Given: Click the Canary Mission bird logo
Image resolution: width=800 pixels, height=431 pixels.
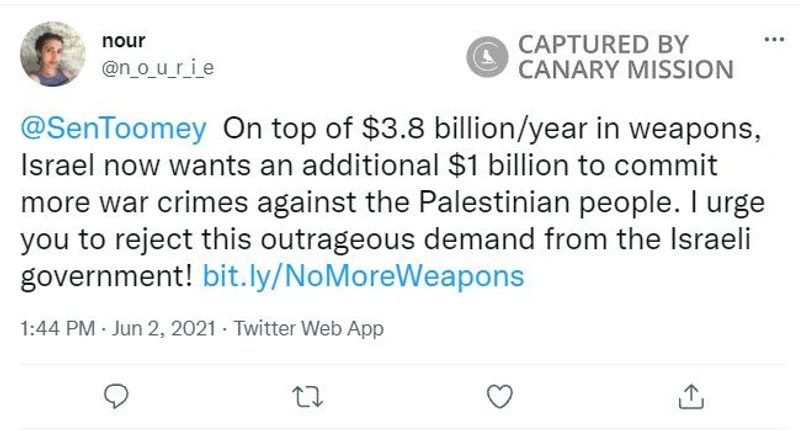Looking at the screenshot, I should 486,58.
